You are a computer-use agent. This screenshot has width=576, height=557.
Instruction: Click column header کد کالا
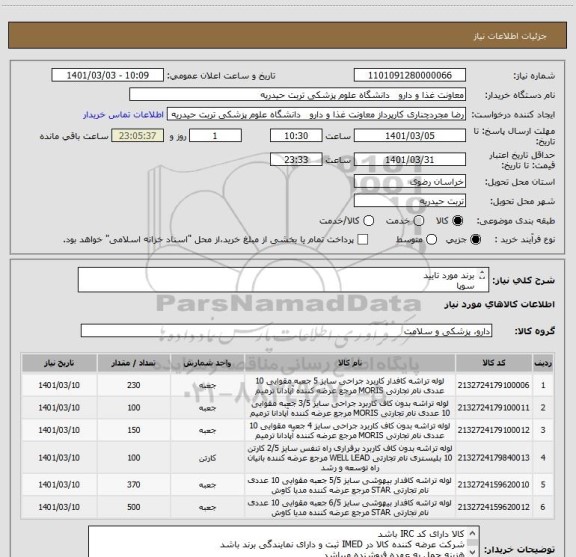point(494,363)
